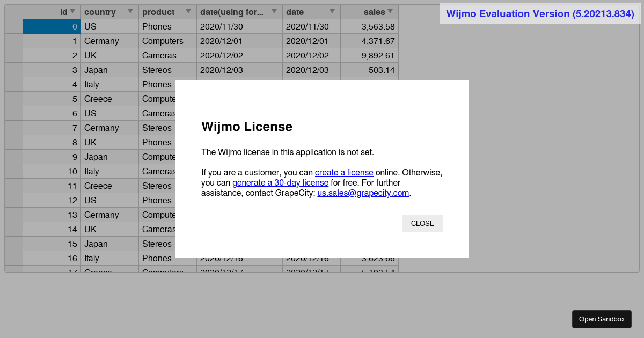The width and height of the screenshot is (644, 338).
Task: Open the filter icon on the product column
Action: pos(188,12)
